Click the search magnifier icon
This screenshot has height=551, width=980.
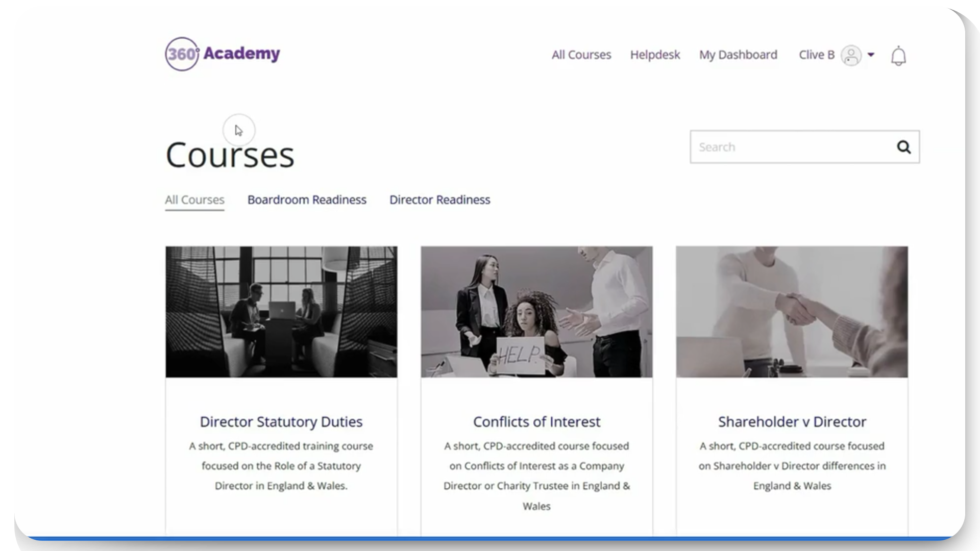(903, 146)
